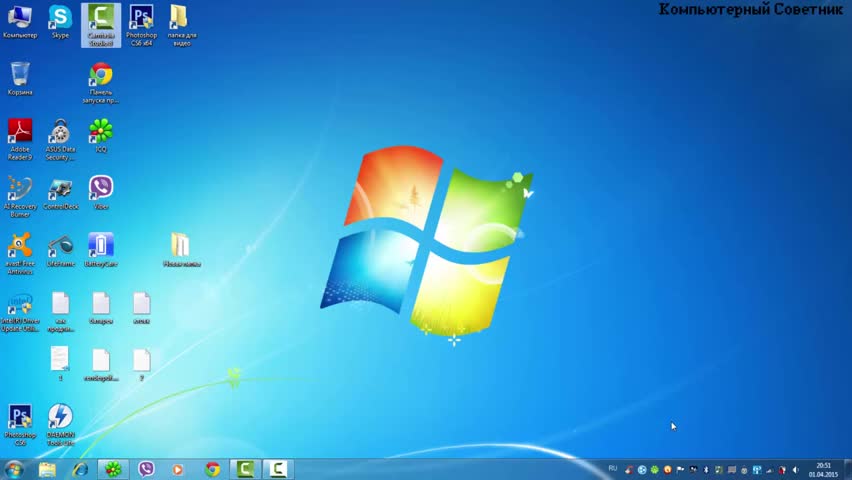Open the ICQ flower icon in system tray
The height and width of the screenshot is (480, 852).
coord(655,470)
